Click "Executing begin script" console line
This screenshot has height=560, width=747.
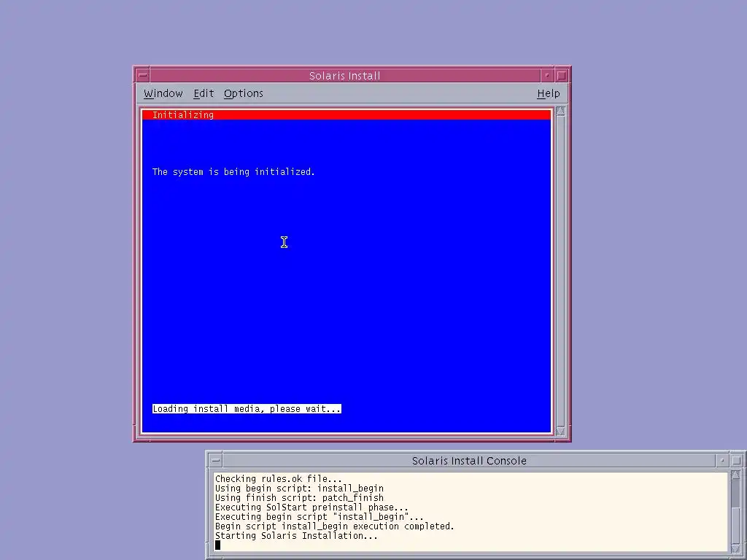320,517
